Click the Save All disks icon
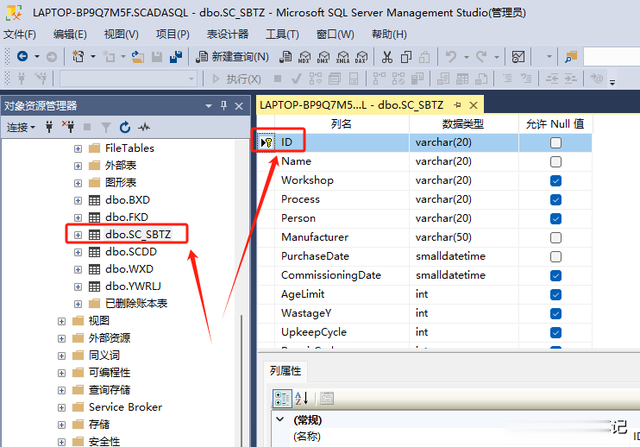Viewport: 640px width, 447px height. pos(176,57)
